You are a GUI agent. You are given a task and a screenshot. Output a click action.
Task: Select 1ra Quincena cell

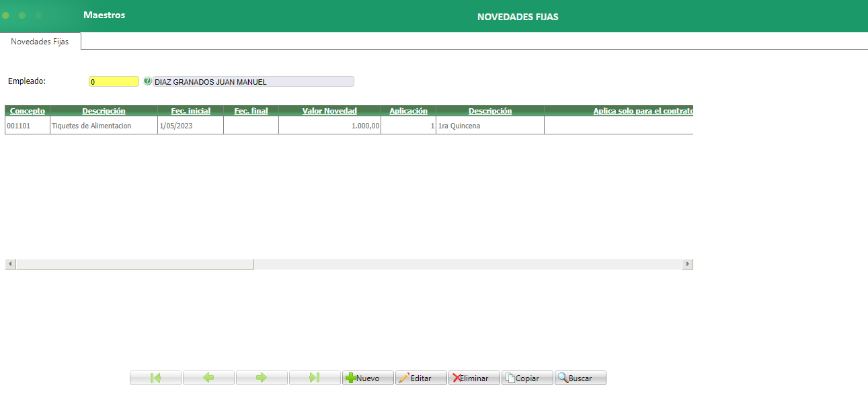click(x=490, y=126)
